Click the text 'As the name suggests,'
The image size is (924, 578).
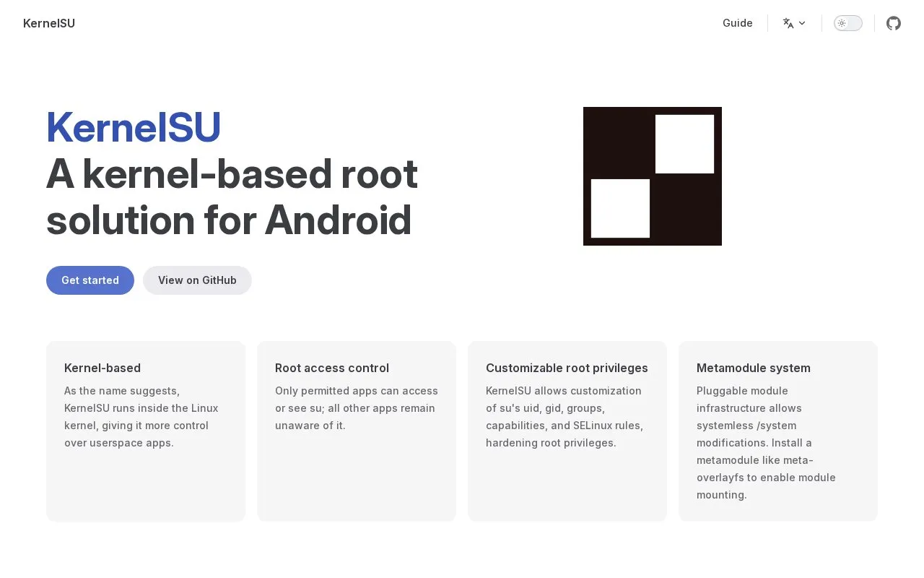tap(122, 391)
